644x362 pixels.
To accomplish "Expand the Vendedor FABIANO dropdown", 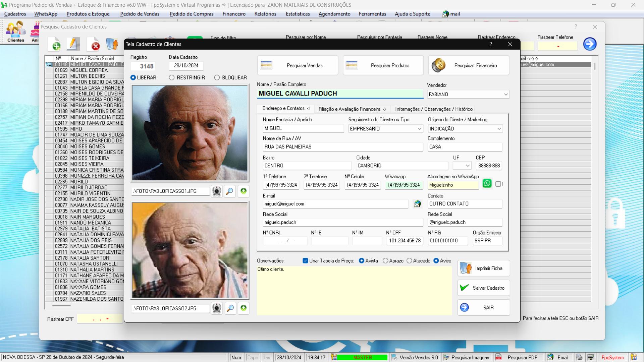I will pos(505,94).
